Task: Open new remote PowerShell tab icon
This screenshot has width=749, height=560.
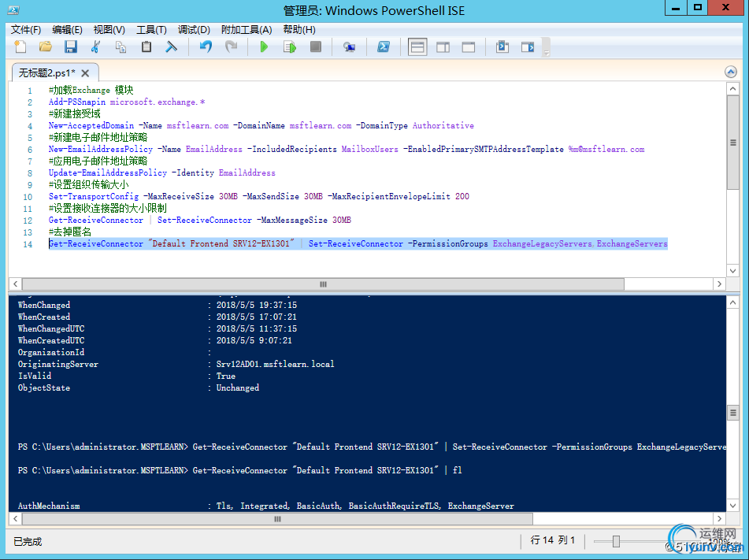Action: coord(349,46)
